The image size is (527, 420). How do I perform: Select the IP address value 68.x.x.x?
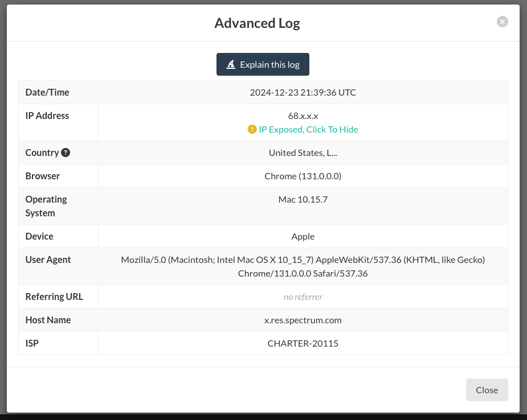point(303,116)
